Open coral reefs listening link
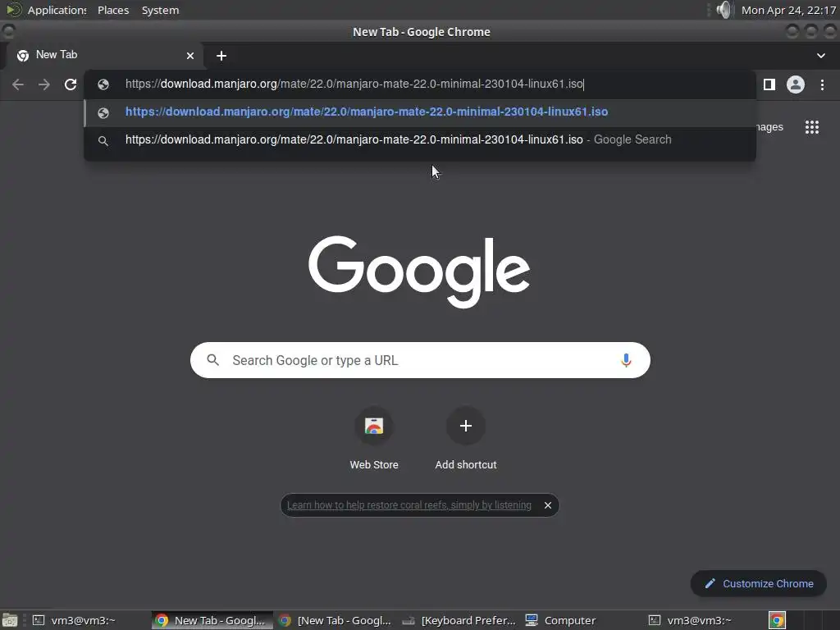This screenshot has height=630, width=840. coord(409,505)
